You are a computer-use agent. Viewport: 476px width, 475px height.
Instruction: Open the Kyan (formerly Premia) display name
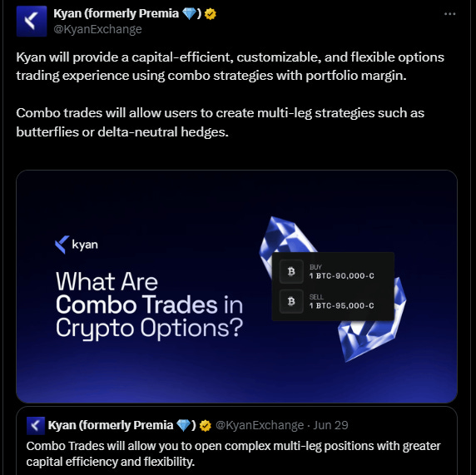[x=127, y=13]
